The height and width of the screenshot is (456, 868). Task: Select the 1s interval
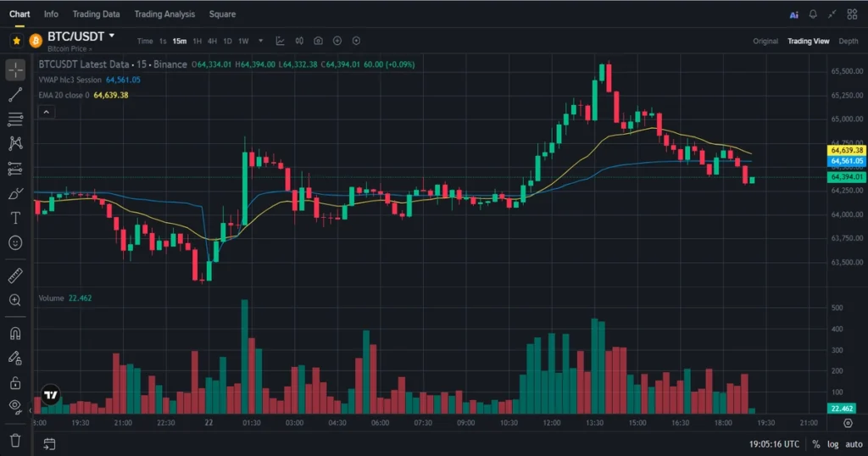click(163, 41)
